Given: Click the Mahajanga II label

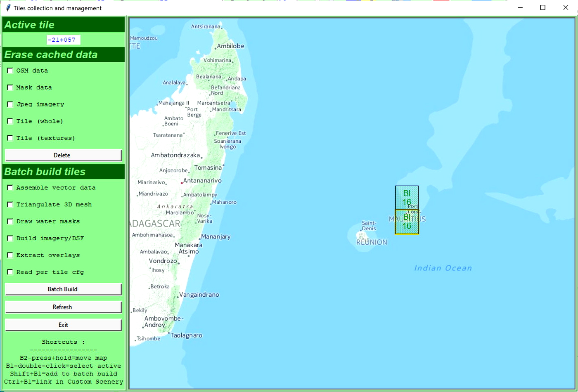Looking at the screenshot, I should [174, 103].
